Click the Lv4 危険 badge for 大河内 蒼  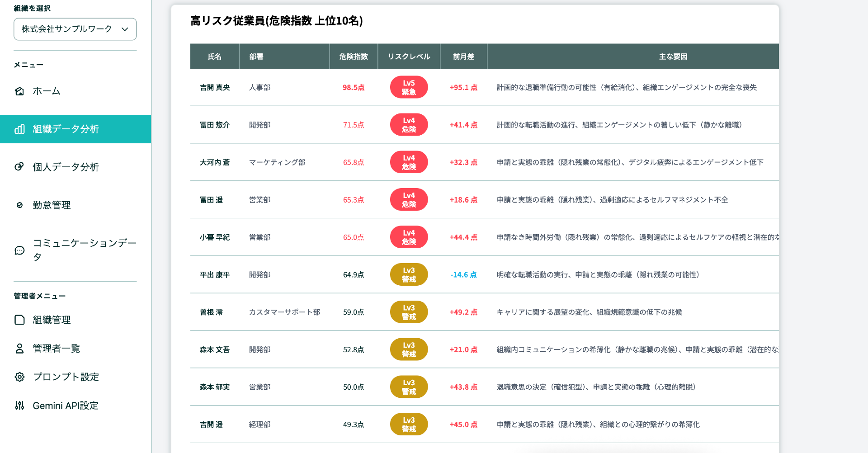[409, 162]
